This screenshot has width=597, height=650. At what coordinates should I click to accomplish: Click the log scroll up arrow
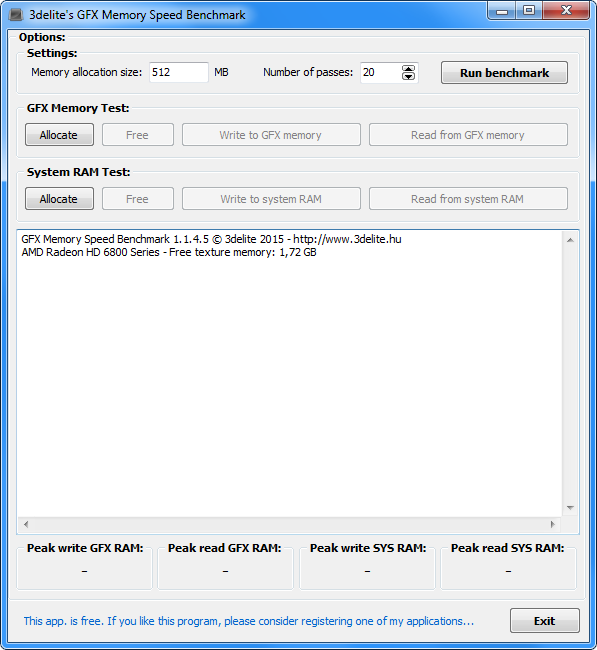pyautogui.click(x=570, y=240)
